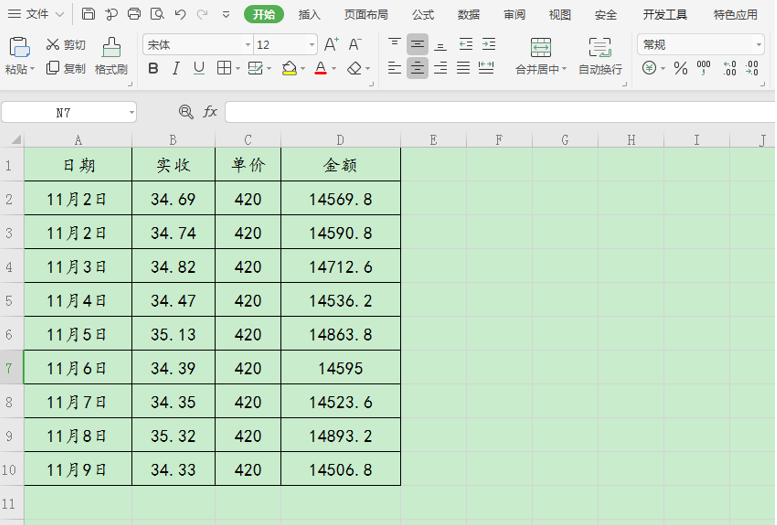Open the Name Box N7 dropdown arrow
The height and width of the screenshot is (525, 777).
131,113
